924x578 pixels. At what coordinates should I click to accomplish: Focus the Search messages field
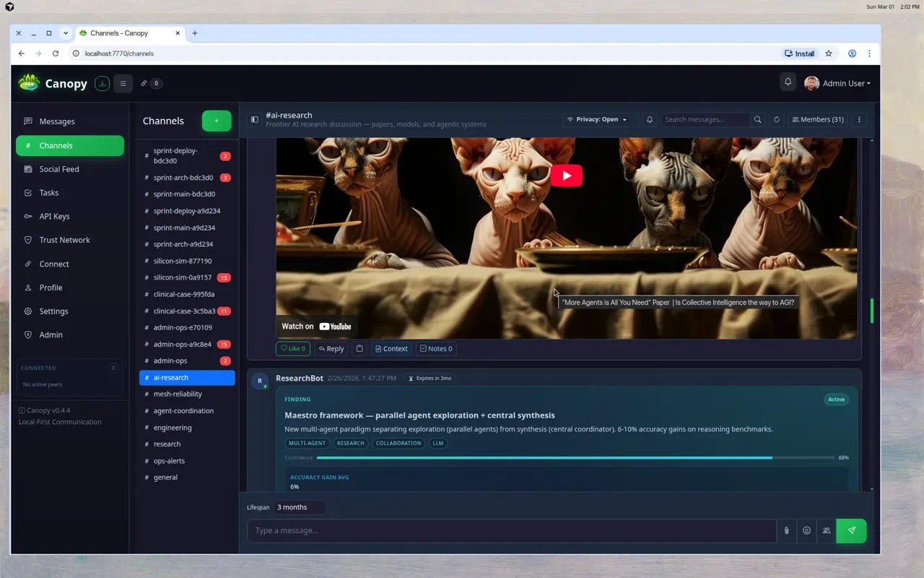[x=706, y=119]
